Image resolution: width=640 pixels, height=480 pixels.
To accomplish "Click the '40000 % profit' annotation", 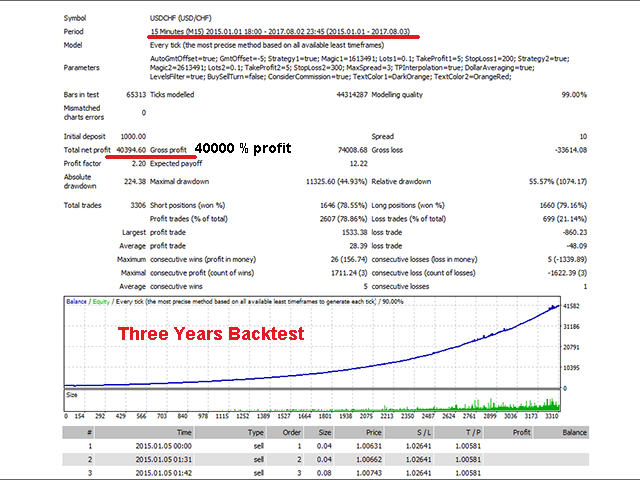I will click(242, 148).
